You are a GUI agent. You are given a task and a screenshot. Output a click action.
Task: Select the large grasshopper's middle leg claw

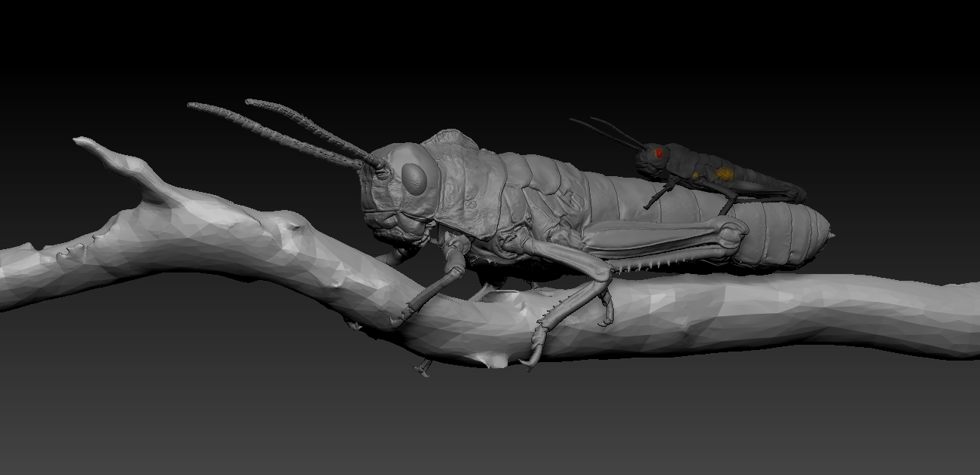click(530, 361)
